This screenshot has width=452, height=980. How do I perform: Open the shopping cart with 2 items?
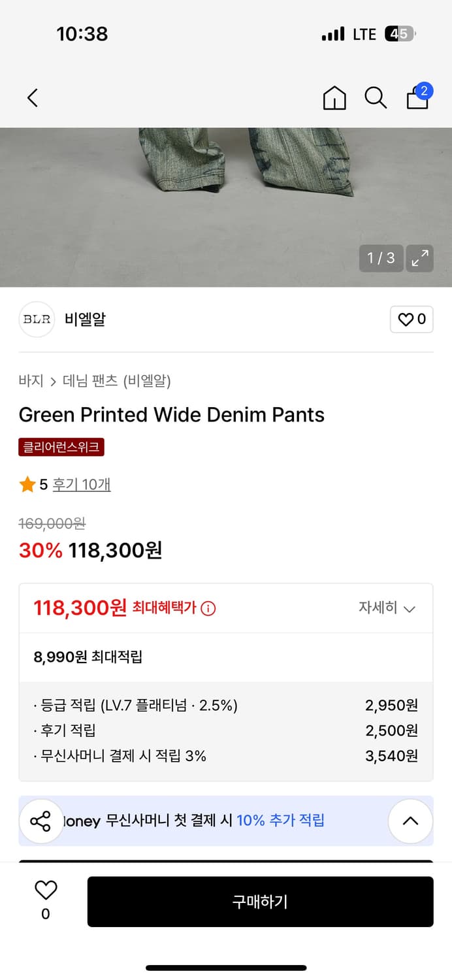click(x=417, y=99)
